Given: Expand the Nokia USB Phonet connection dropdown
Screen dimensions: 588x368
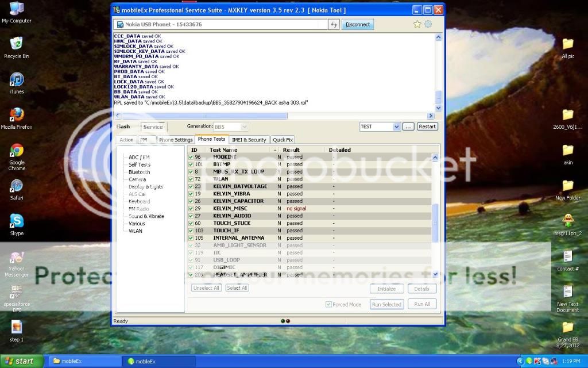Looking at the screenshot, I should pyautogui.click(x=221, y=25).
